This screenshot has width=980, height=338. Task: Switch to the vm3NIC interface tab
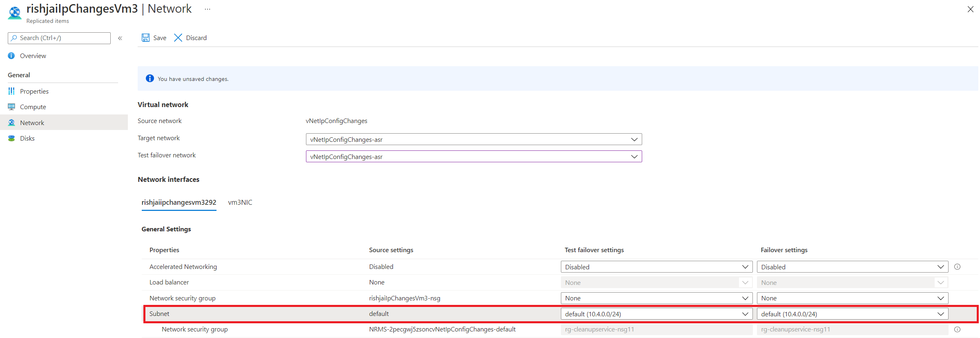pos(240,202)
